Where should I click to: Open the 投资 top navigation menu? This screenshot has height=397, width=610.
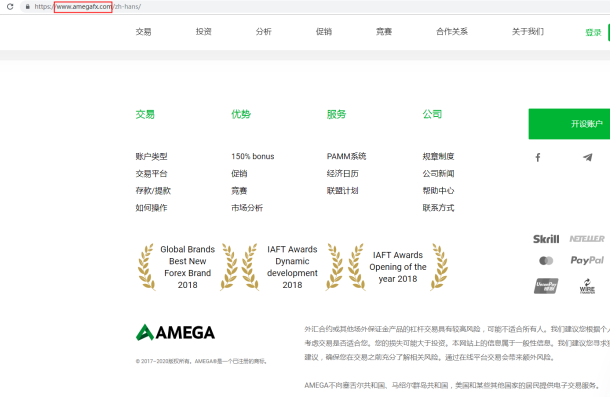pyautogui.click(x=203, y=32)
